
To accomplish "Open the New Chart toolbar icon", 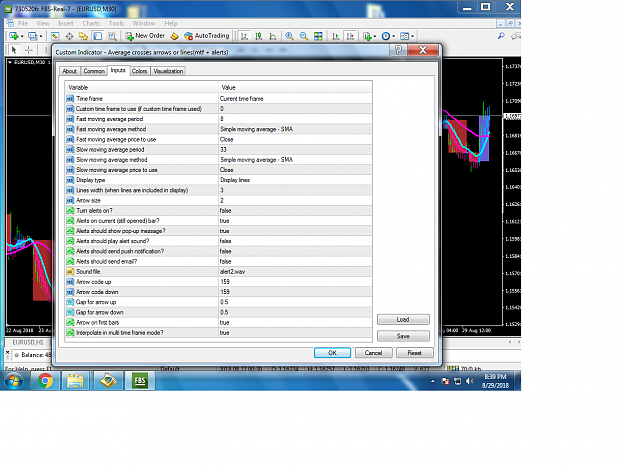I will point(13,36).
